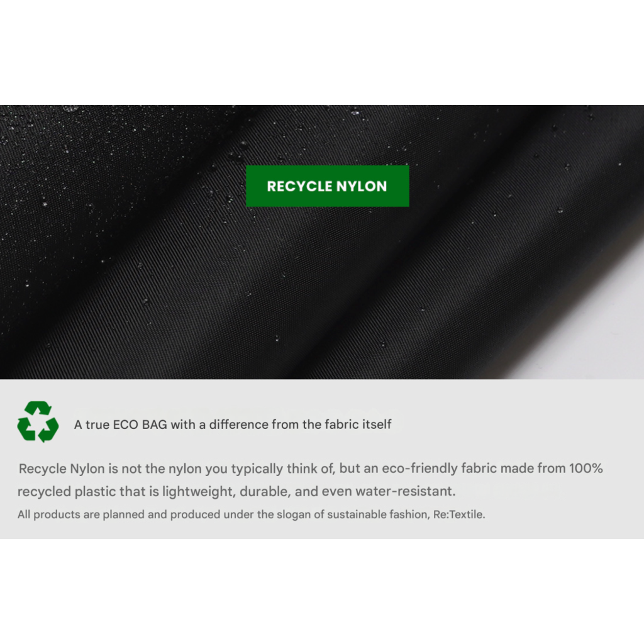Image resolution: width=644 pixels, height=644 pixels.
Task: Click the line starting "recycled plastic that is"
Action: (236, 491)
